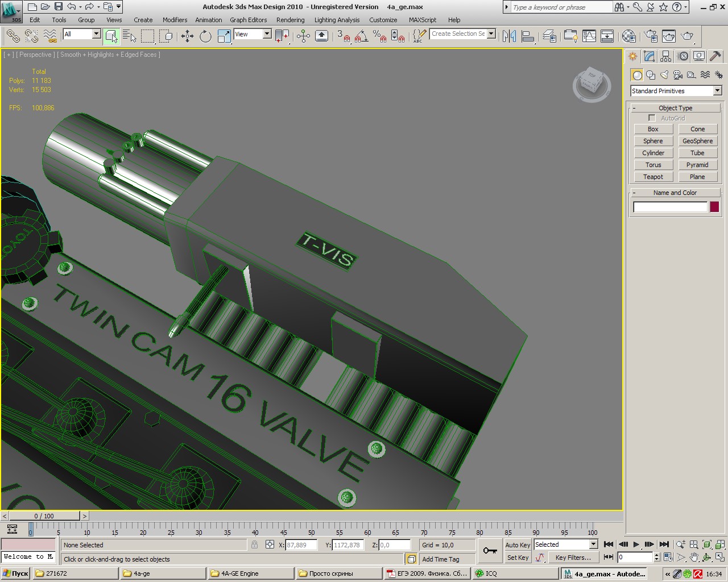Screen dimensions: 728x582
Task: Toggle Angle Snap
Action: coord(361,36)
